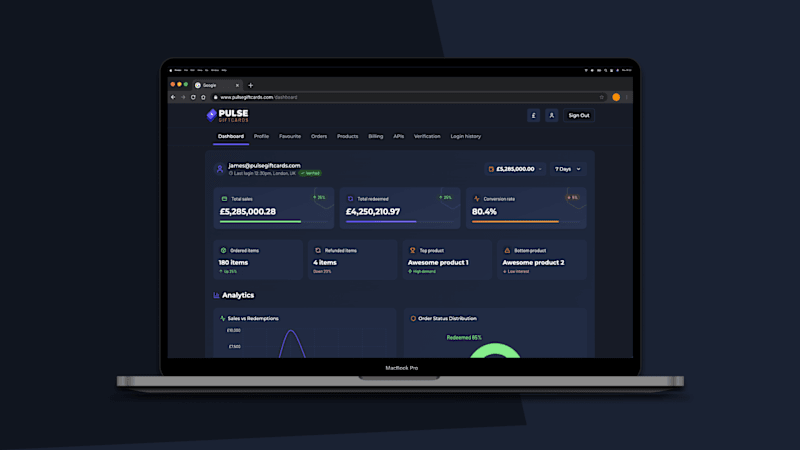Screen dimensions: 800x450
Task: Click the Refunded items icon
Action: point(318,251)
